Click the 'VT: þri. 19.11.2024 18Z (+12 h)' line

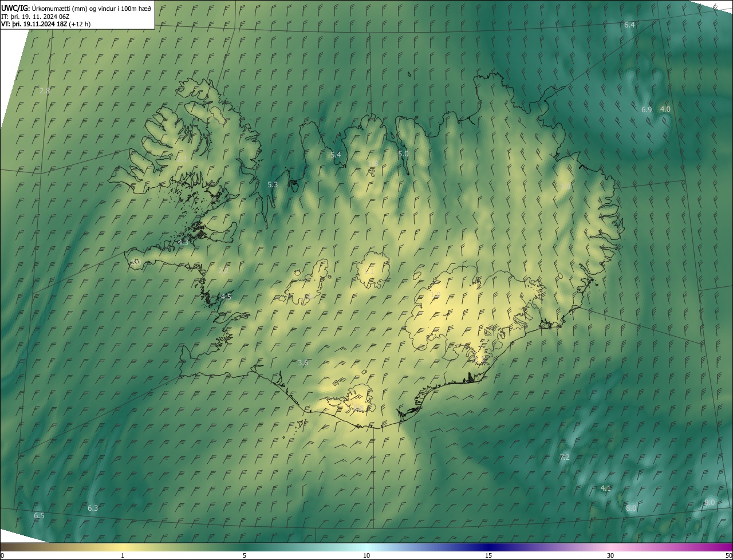[x=46, y=24]
